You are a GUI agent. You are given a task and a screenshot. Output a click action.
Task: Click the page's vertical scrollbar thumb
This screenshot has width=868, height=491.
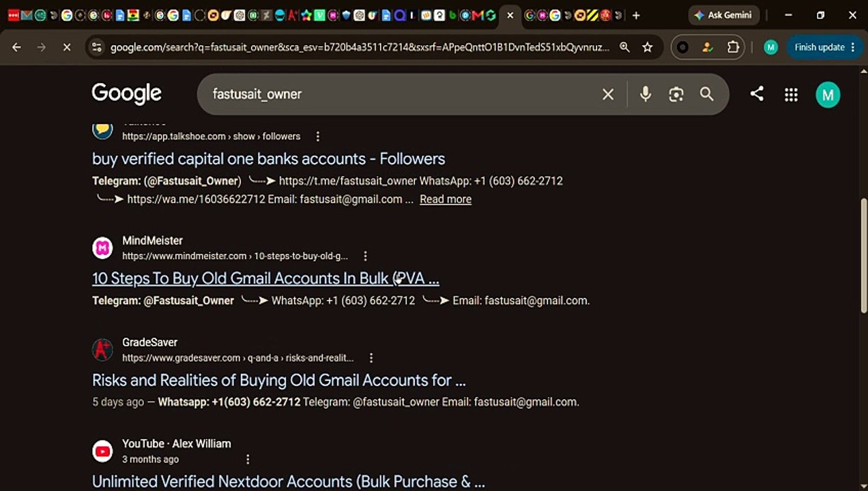point(864,256)
